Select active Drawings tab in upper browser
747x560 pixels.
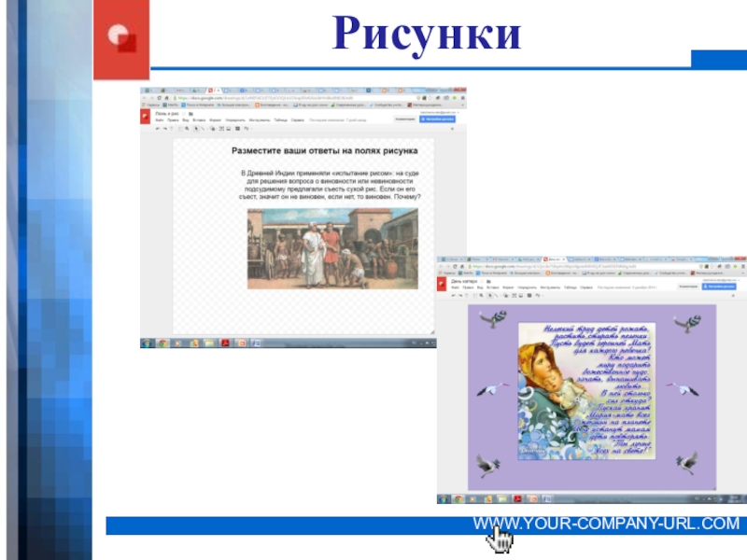pyautogui.click(x=213, y=90)
